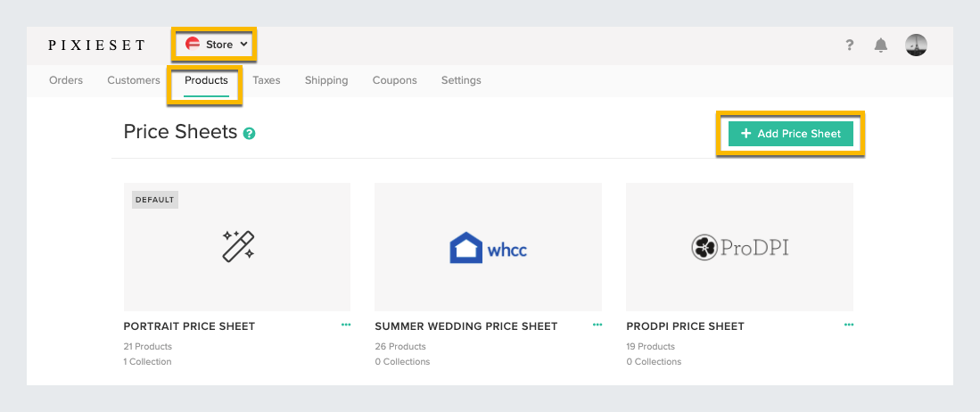This screenshot has width=980, height=412.
Task: Open the Shipping tab
Action: point(326,80)
